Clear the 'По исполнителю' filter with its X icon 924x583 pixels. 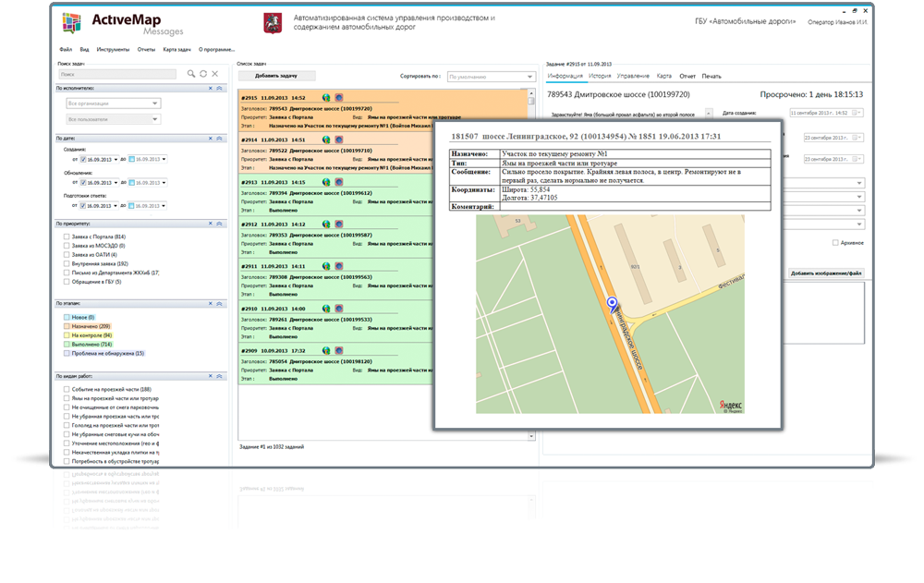pos(210,88)
